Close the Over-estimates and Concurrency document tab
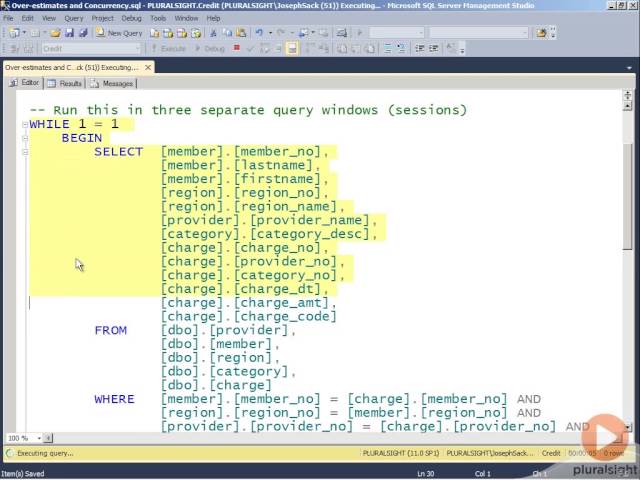The image size is (640, 480). pyautogui.click(x=148, y=67)
